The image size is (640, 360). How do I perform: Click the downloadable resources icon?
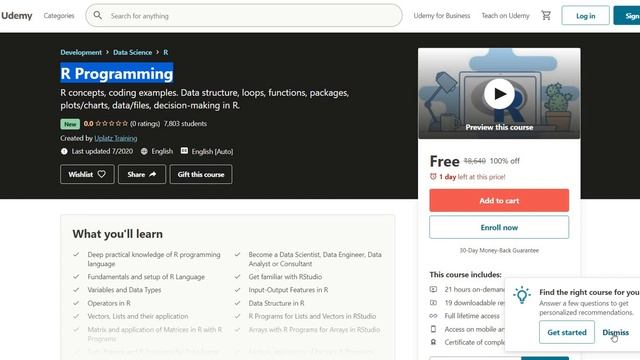click(x=433, y=303)
